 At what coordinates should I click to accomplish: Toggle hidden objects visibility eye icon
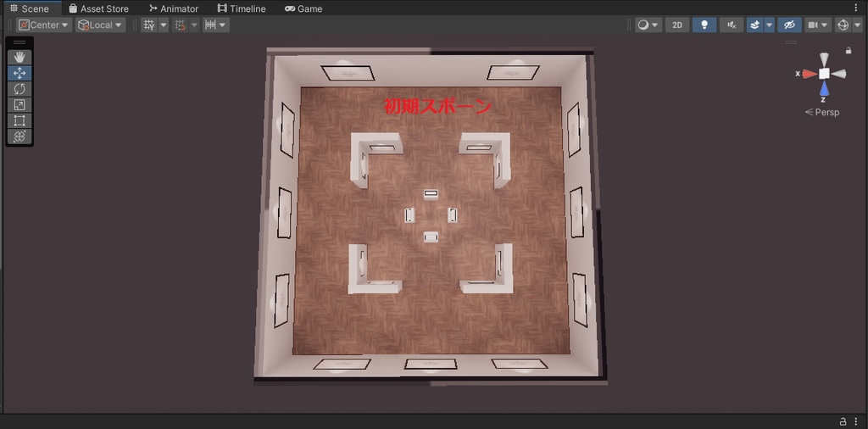click(x=789, y=25)
